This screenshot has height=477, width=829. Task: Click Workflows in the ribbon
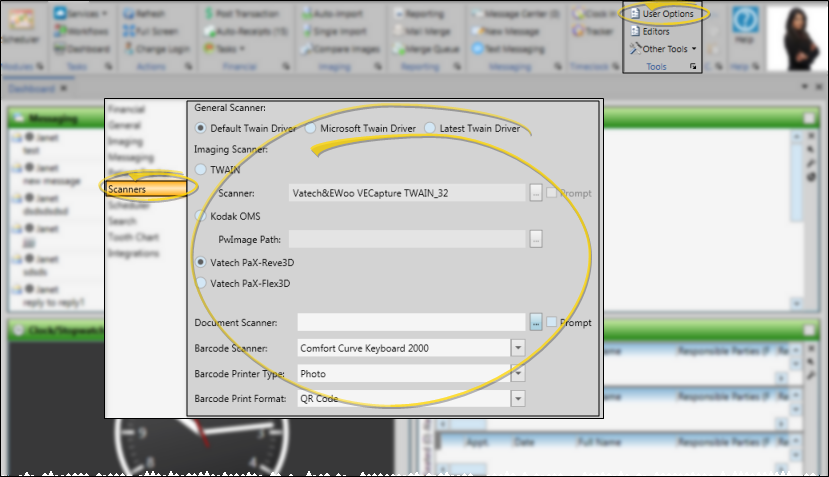(81, 31)
